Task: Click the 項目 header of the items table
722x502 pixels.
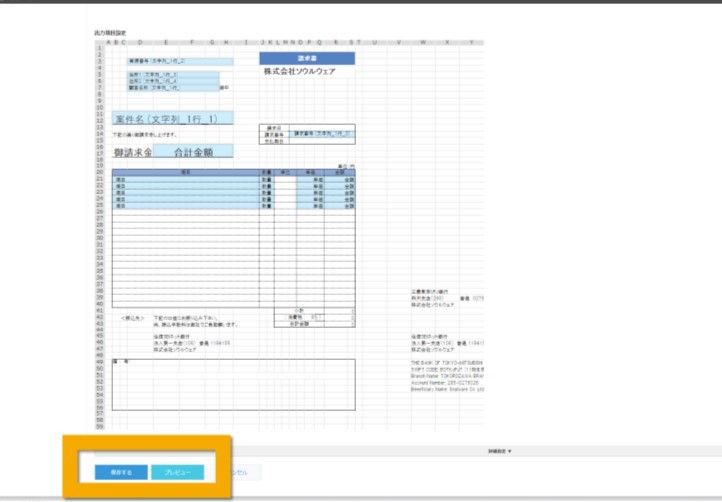Action: click(186, 172)
